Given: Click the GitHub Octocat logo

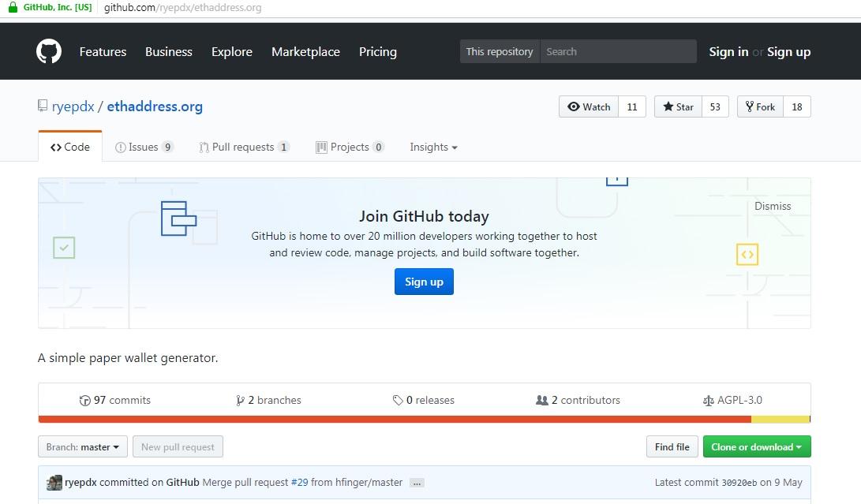Looking at the screenshot, I should pos(49,51).
